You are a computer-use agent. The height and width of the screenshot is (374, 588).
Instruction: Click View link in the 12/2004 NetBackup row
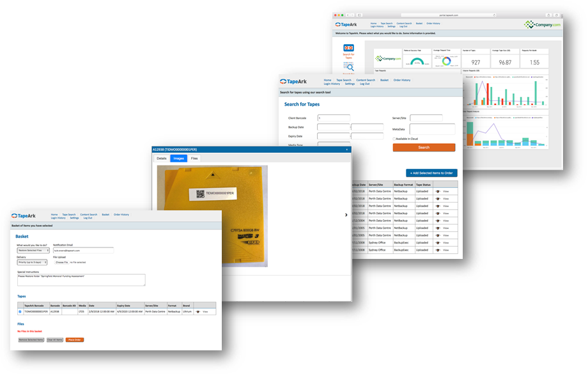pos(446,221)
